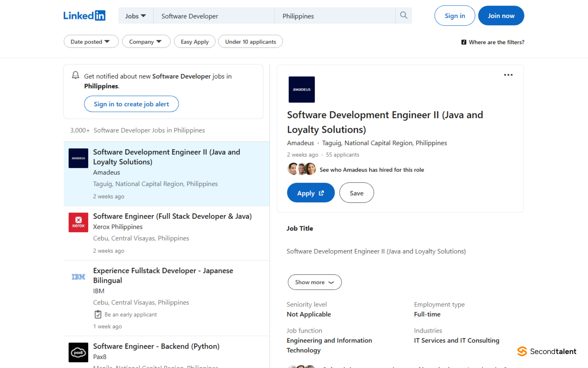Open the Jobs category dropdown

click(x=136, y=16)
